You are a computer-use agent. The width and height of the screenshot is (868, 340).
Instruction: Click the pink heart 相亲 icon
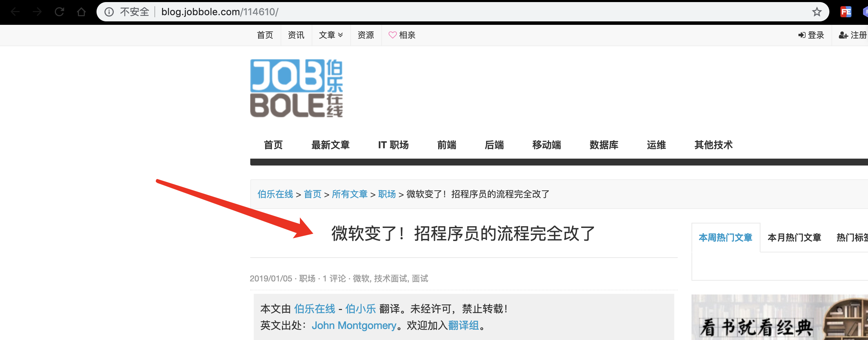tap(392, 35)
